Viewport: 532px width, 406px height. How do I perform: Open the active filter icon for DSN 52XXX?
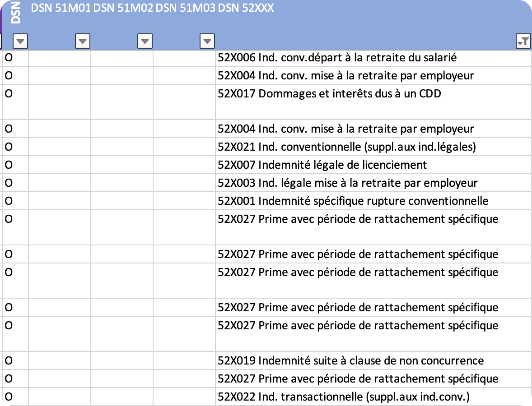pyautogui.click(x=523, y=42)
